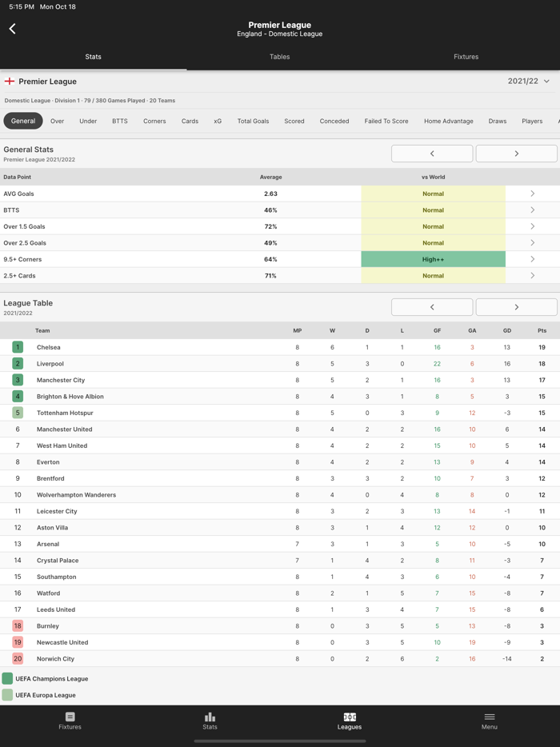Open Everton team row

coord(280,461)
